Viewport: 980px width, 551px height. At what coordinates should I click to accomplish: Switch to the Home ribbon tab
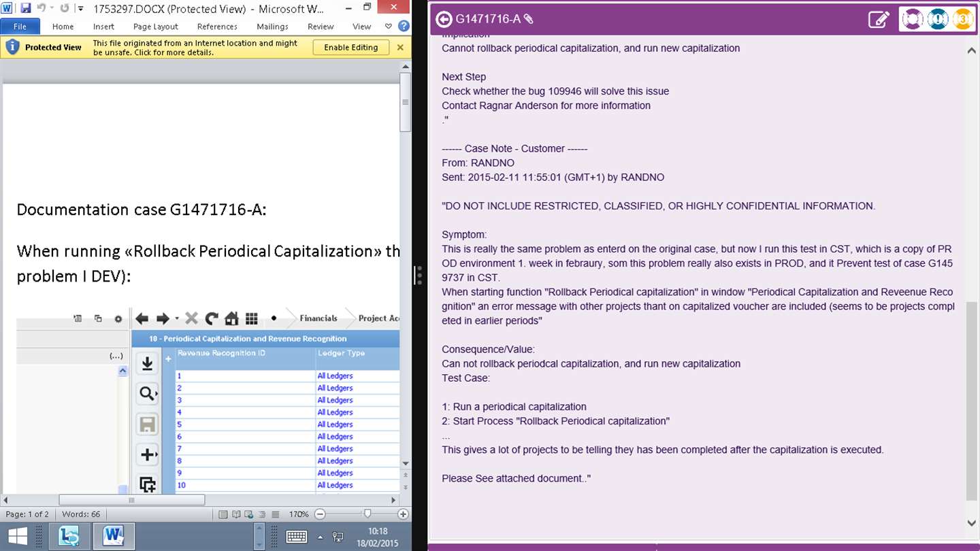coord(63,27)
